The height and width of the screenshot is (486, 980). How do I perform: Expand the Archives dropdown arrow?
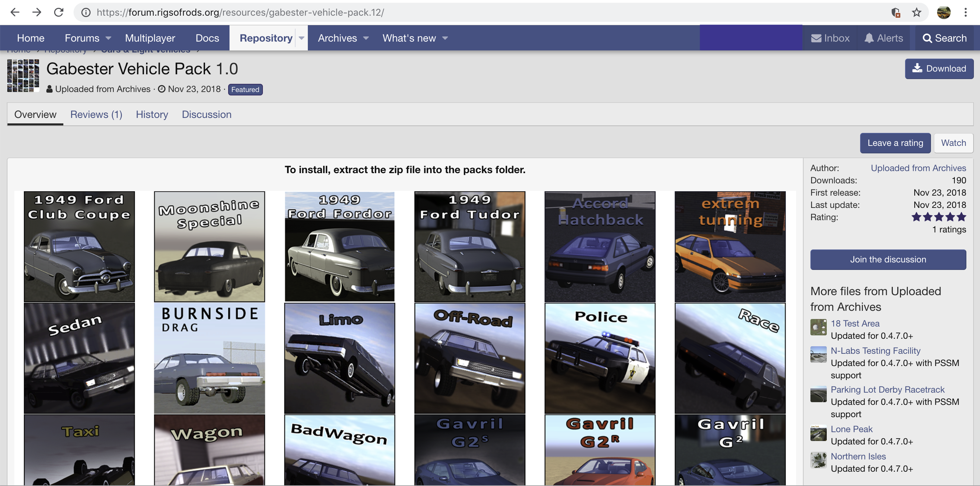pos(366,38)
